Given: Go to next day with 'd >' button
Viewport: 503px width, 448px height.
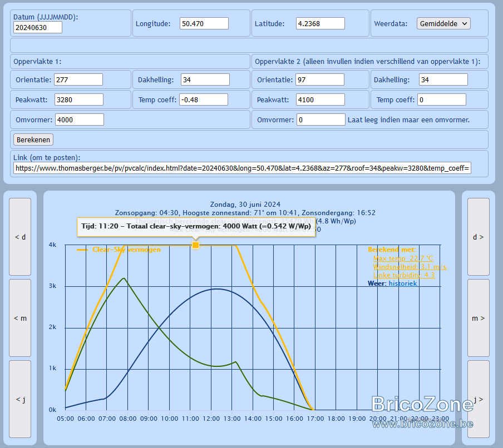Looking at the screenshot, I should tap(479, 237).
